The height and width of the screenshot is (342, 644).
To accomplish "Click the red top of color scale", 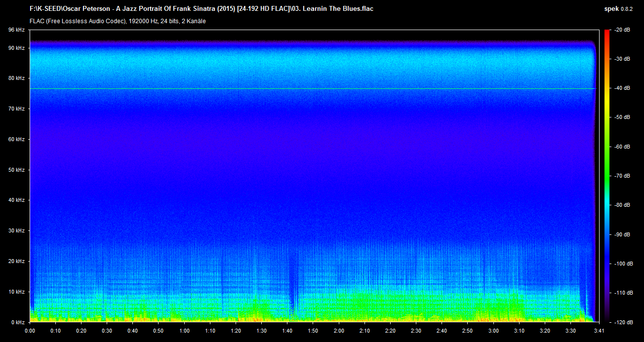I will (606, 33).
